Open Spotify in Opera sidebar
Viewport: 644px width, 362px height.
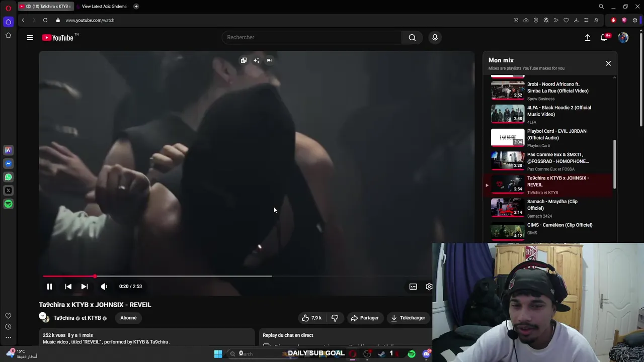pyautogui.click(x=8, y=204)
